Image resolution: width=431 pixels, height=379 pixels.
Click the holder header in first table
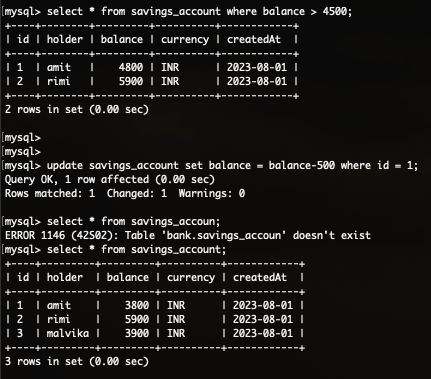tap(65, 40)
